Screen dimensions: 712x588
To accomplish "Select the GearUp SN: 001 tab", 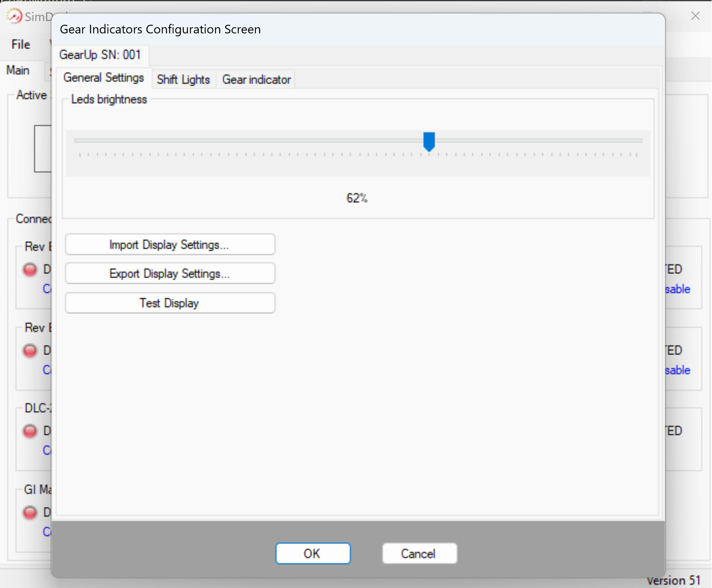I will tap(100, 55).
